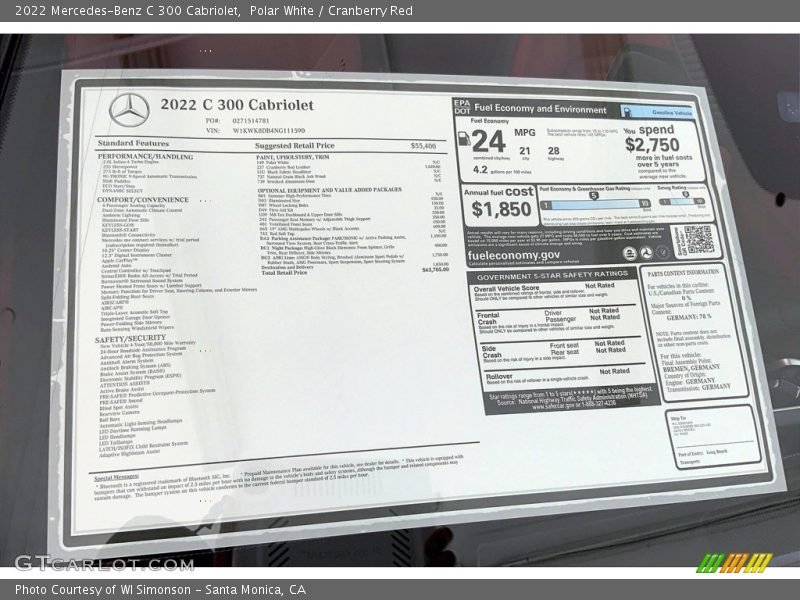Click the Fuel Economy & Greenhouse Gas rating bar
Screen dimensions: 800x600
click(595, 204)
